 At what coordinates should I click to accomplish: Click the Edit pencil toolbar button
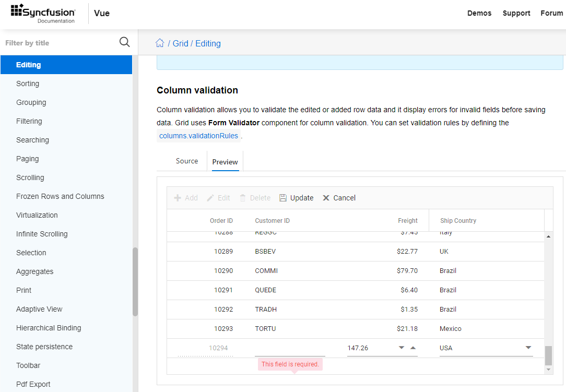(218, 198)
